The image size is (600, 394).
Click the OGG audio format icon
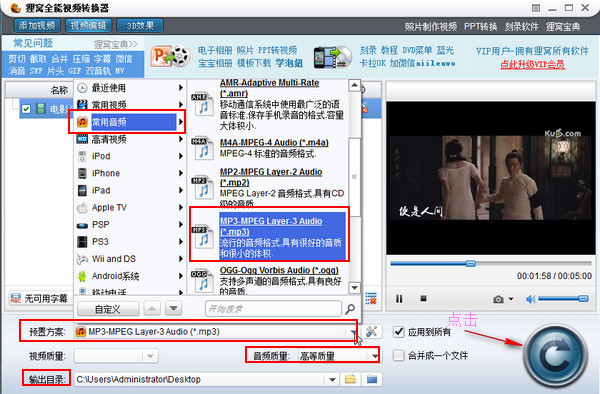point(202,281)
